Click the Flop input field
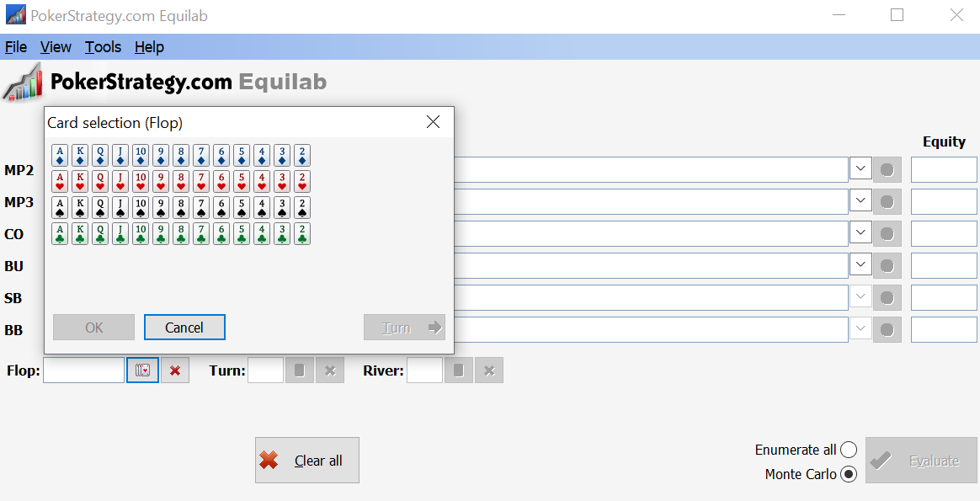Image resolution: width=980 pixels, height=501 pixels. click(83, 370)
